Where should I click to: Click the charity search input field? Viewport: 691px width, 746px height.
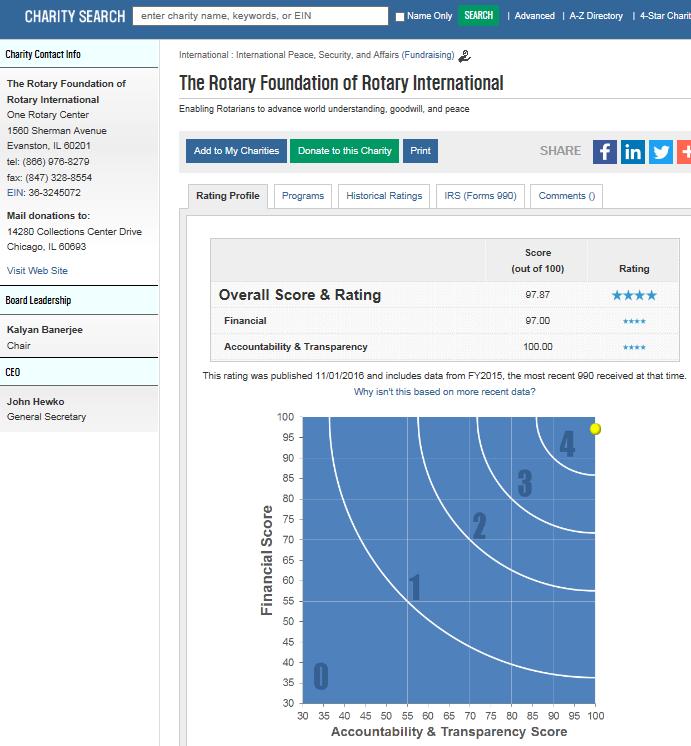tap(260, 16)
